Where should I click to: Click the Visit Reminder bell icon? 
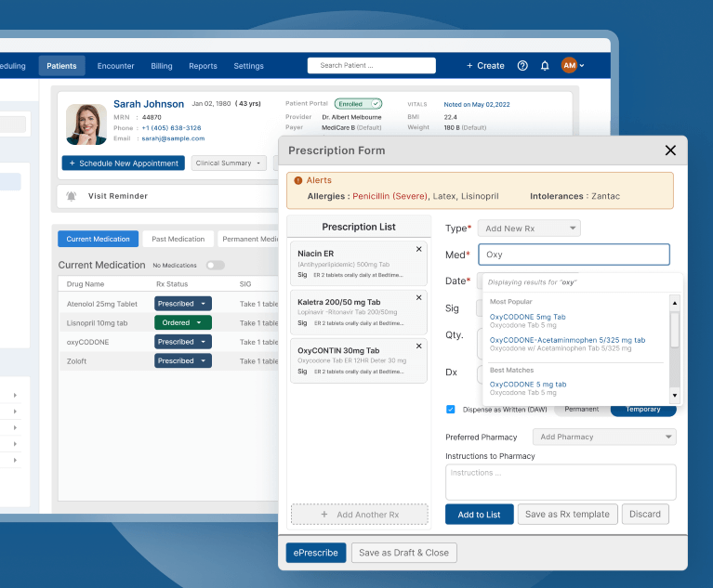click(x=72, y=197)
